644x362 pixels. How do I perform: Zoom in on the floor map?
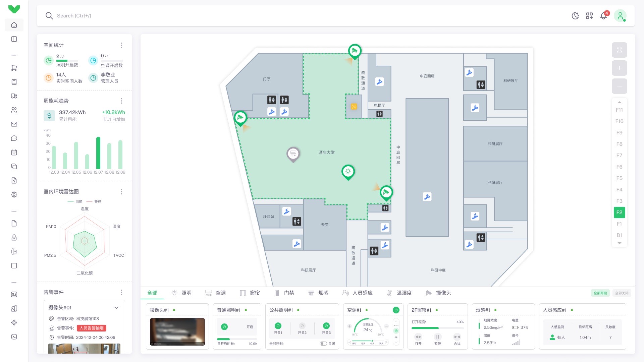pyautogui.click(x=619, y=68)
